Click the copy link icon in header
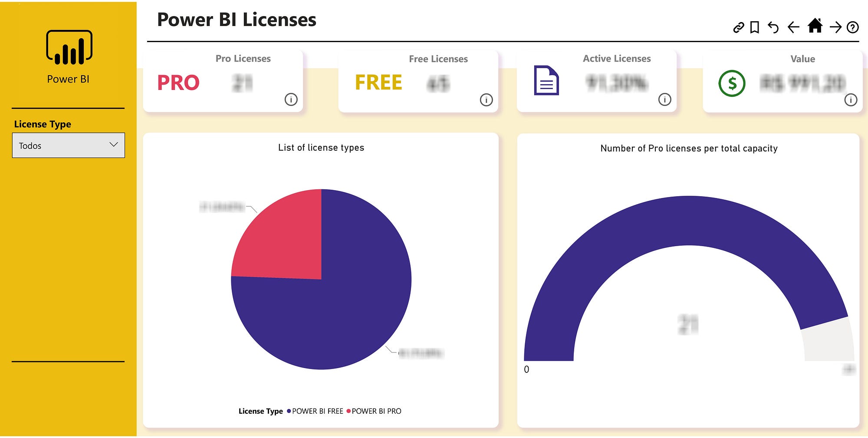 [x=738, y=28]
